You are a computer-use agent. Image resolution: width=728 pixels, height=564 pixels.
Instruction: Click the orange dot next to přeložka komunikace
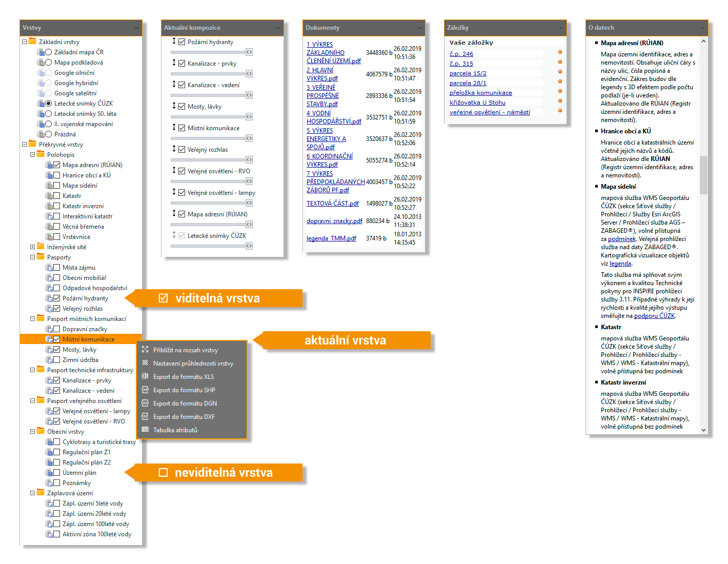(x=560, y=91)
